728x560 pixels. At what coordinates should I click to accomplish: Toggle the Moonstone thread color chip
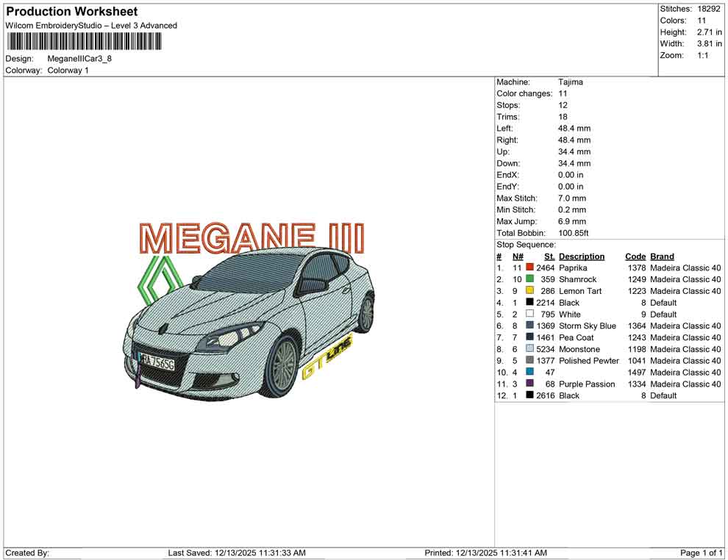pyautogui.click(x=530, y=349)
